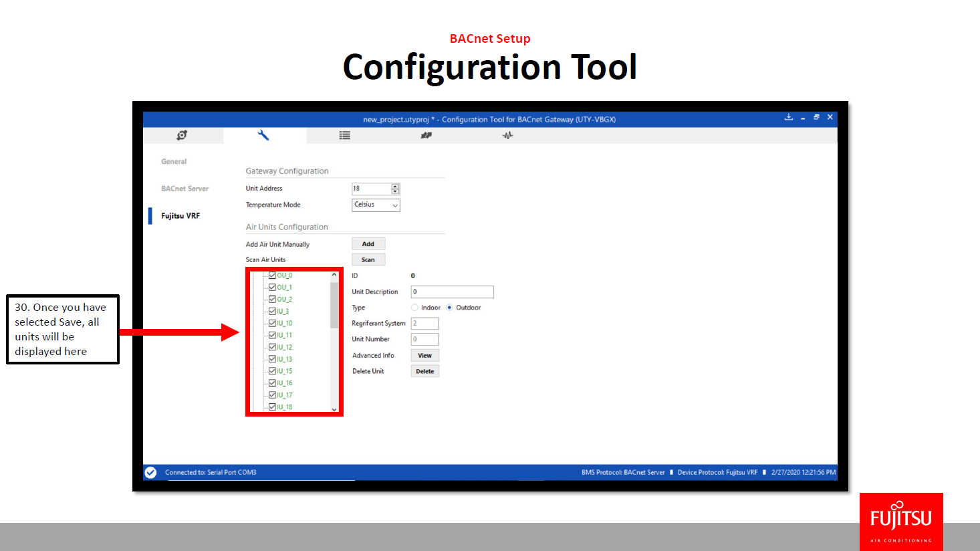Open the BACnet Server section
The width and height of the screenshot is (980, 551).
[185, 189]
